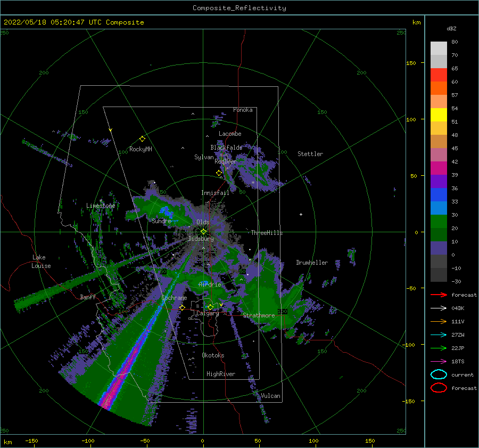Click the Banff label
This screenshot has height=448, width=479.
click(x=88, y=297)
